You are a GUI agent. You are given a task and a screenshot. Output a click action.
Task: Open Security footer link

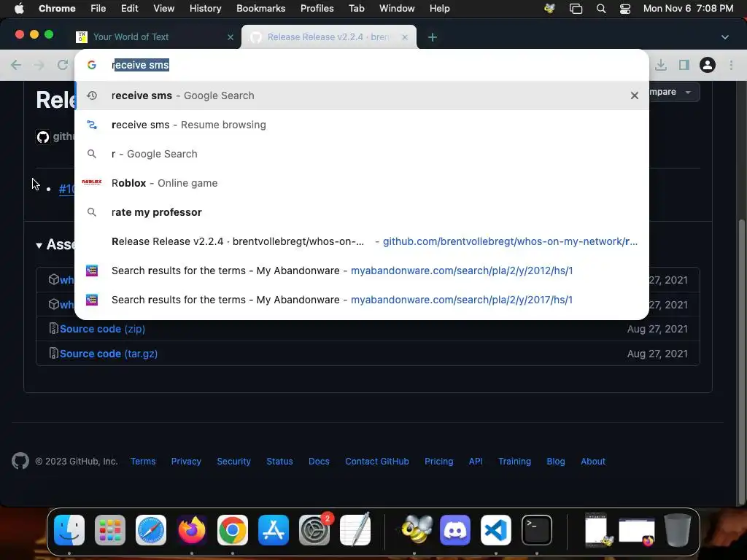coord(233,462)
